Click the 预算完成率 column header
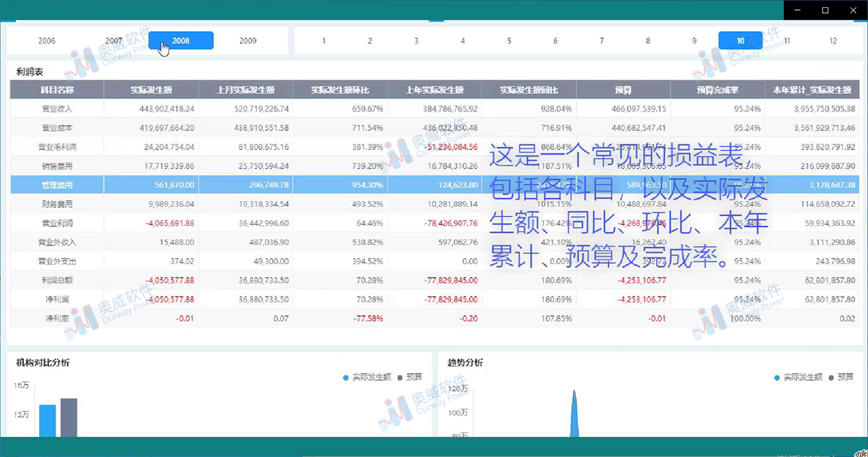Image resolution: width=868 pixels, height=457 pixels. [x=717, y=90]
